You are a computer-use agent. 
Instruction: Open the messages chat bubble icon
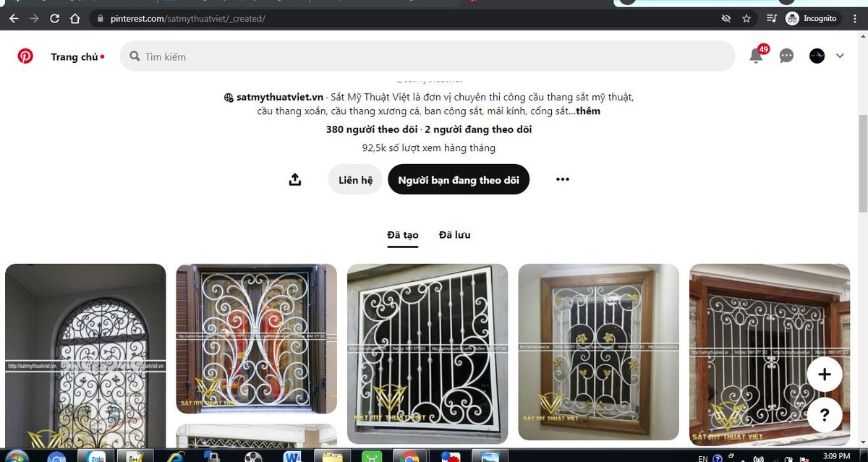click(787, 56)
